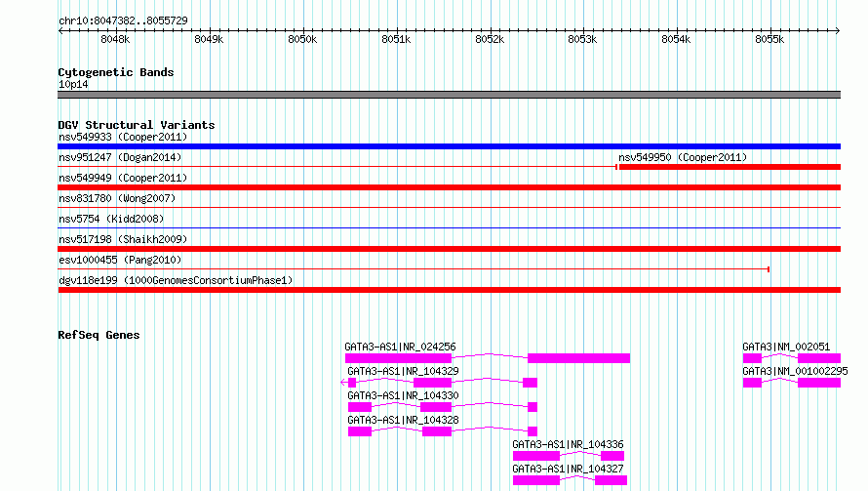Screen dimensions: 868x491
Task: Click the 8049k ruler tick label
Action: pyautogui.click(x=209, y=39)
